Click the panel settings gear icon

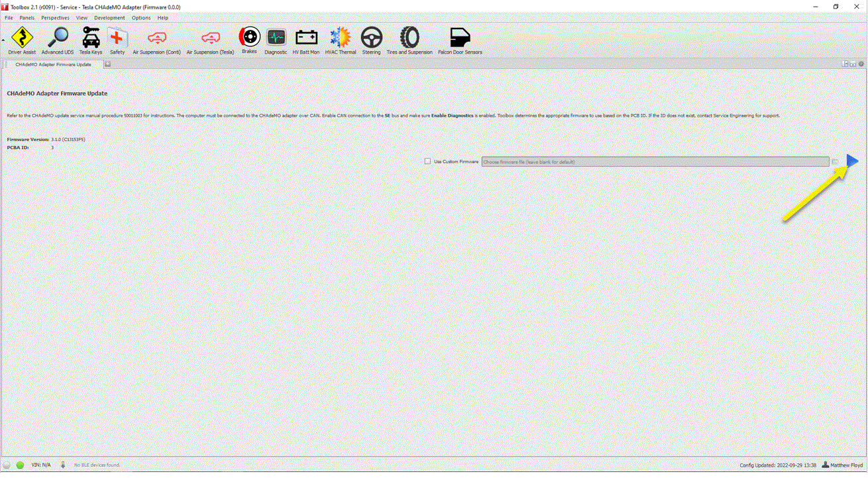point(861,64)
